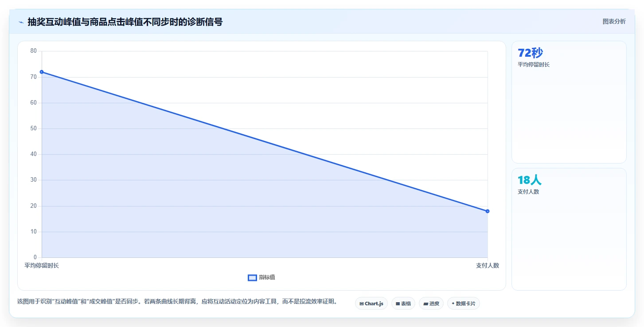Click the 支付人数 data point on chart
This screenshot has width=644, height=327.
coord(488,211)
